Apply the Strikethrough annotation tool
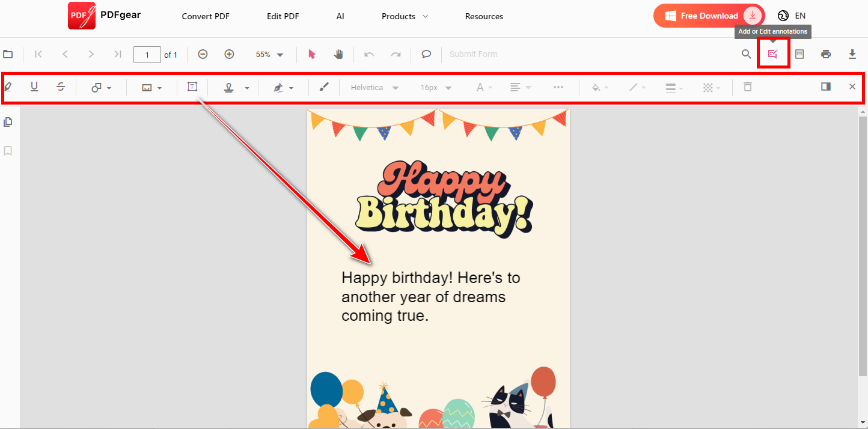Viewport: 868px width, 429px height. click(61, 87)
